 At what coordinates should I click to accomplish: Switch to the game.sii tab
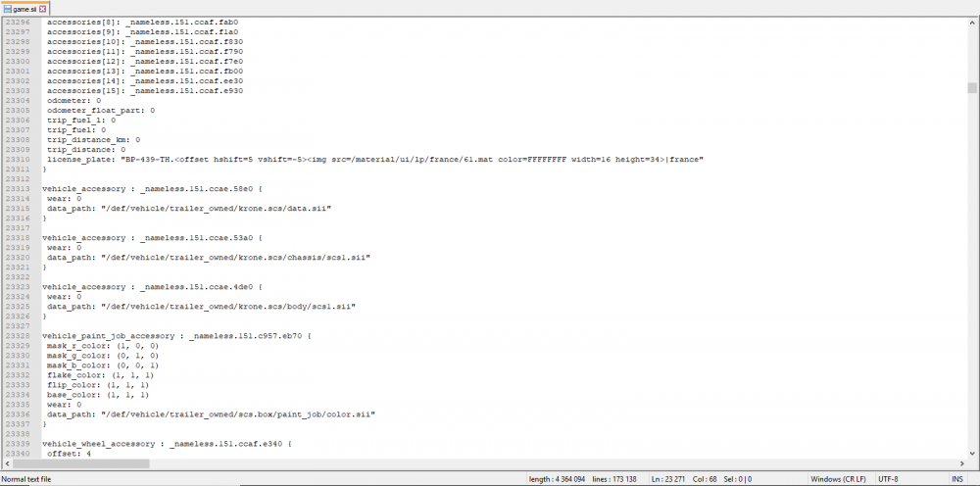click(24, 8)
